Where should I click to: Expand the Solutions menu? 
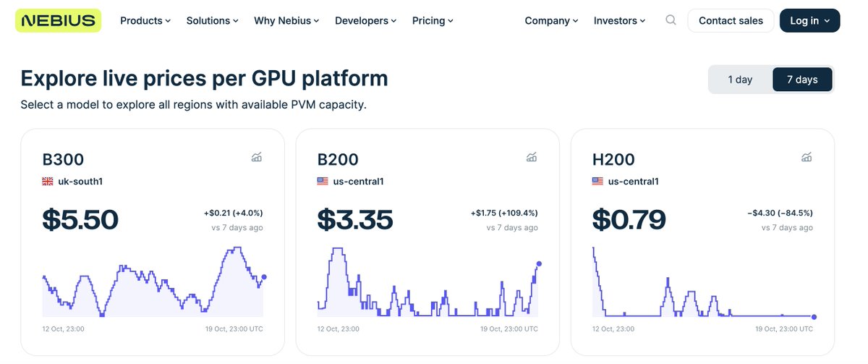coord(213,20)
